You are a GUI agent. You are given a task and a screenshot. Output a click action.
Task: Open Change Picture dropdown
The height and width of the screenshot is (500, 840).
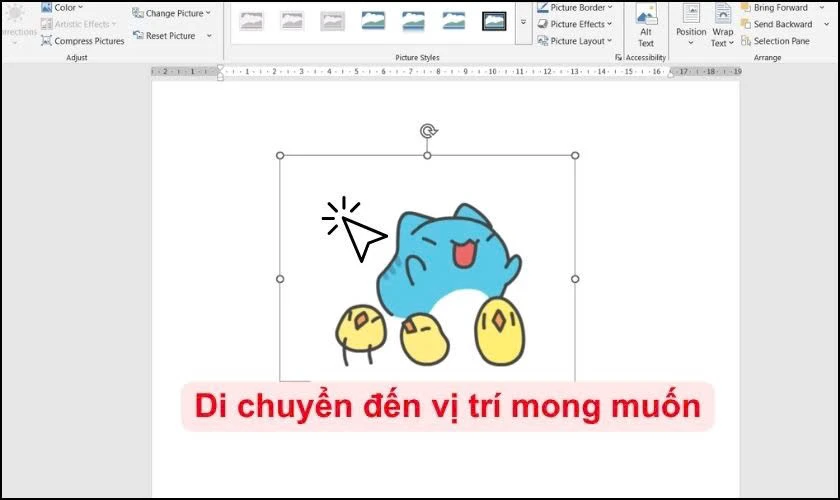(x=171, y=13)
